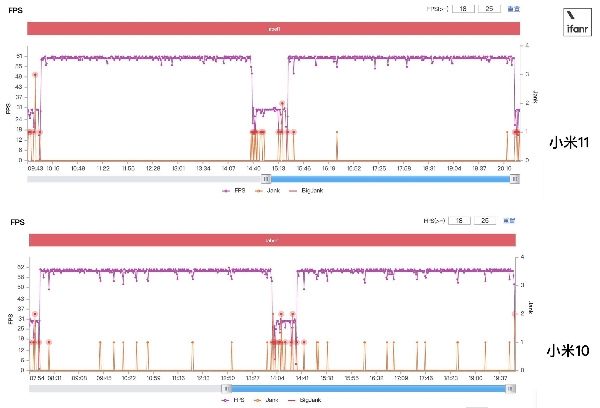The height and width of the screenshot is (408, 600).
Task: Click the 26 threshold field above Xiaomi 10 chart
Action: 485,220
